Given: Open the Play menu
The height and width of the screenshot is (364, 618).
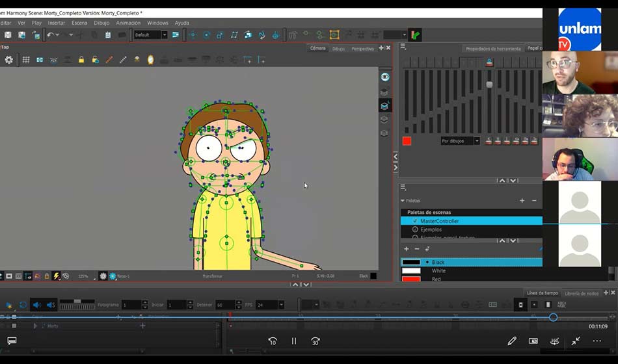Looking at the screenshot, I should 36,23.
